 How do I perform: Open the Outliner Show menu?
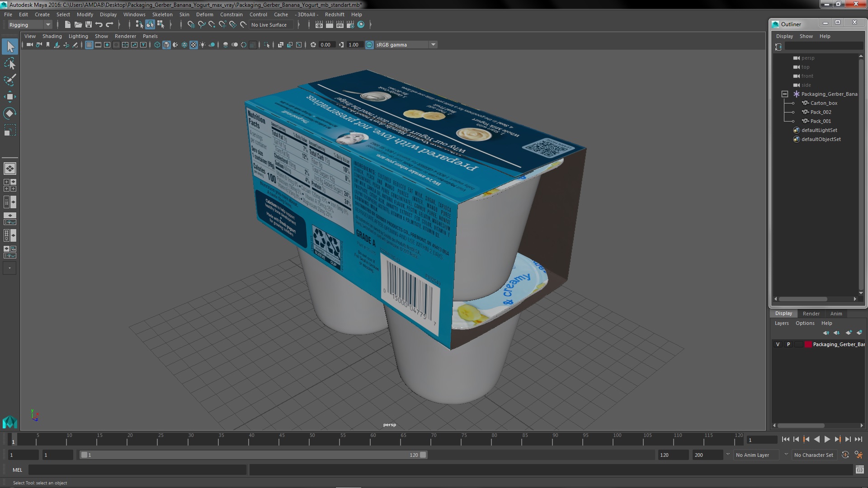[806, 36]
